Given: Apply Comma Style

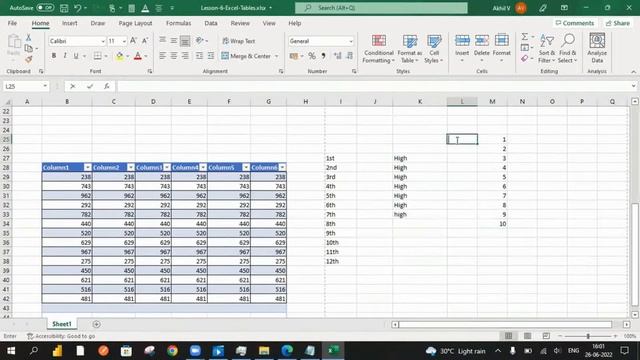Looking at the screenshot, I should [323, 56].
